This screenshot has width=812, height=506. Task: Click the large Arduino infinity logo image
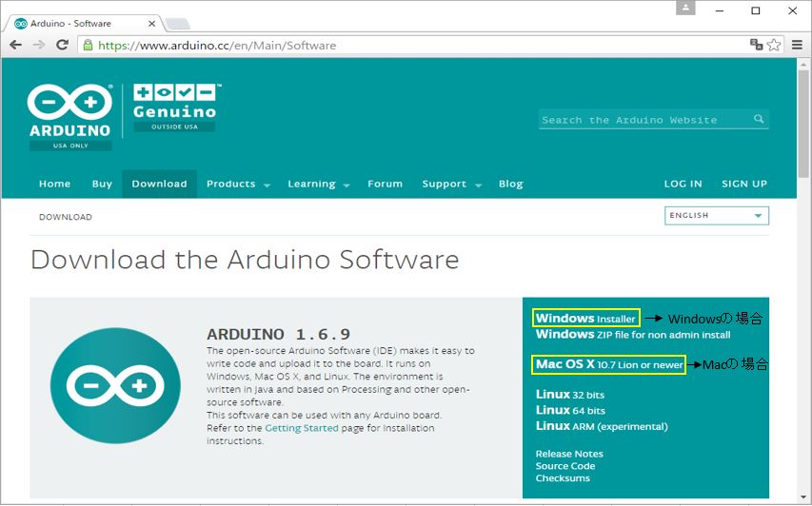click(115, 385)
